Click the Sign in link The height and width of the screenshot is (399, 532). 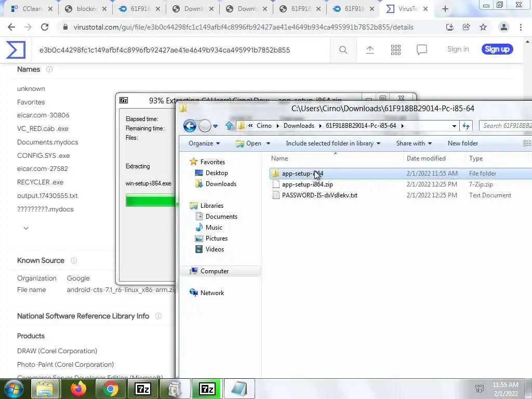[x=458, y=49]
